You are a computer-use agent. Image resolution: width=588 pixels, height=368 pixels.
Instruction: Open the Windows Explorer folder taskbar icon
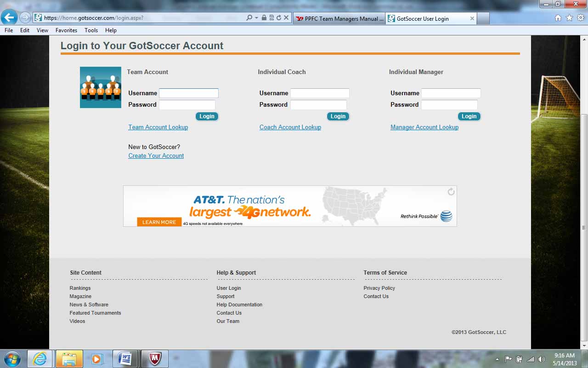[x=69, y=359]
